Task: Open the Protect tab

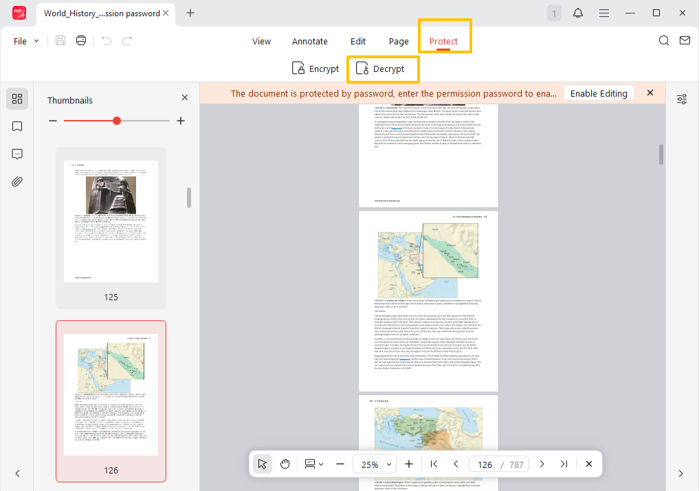Action: coord(443,41)
